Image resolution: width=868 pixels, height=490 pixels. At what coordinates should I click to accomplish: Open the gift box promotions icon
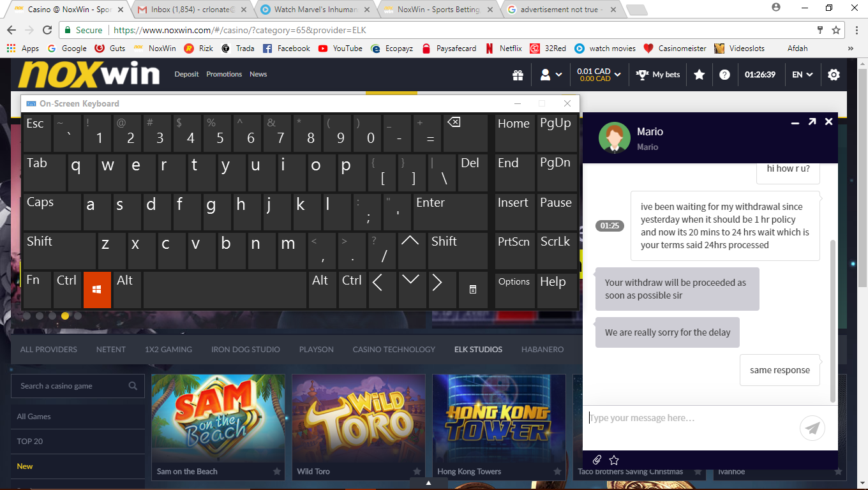[x=518, y=75]
